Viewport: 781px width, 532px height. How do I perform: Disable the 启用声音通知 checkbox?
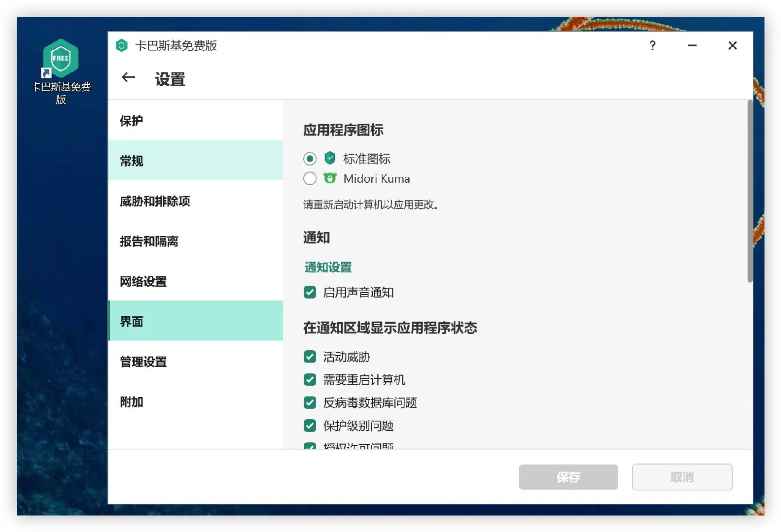point(310,293)
